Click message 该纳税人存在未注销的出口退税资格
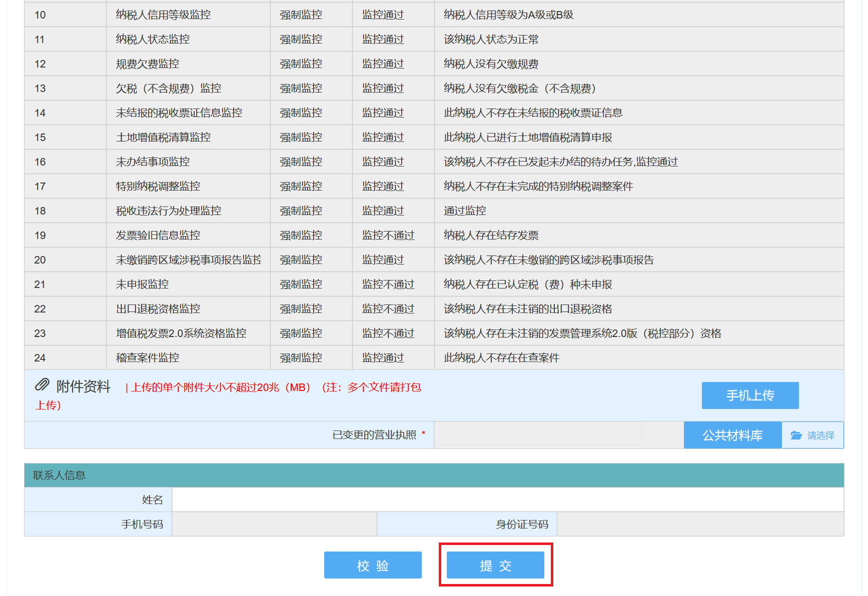Screen dimensions: 868x596 click(x=528, y=308)
